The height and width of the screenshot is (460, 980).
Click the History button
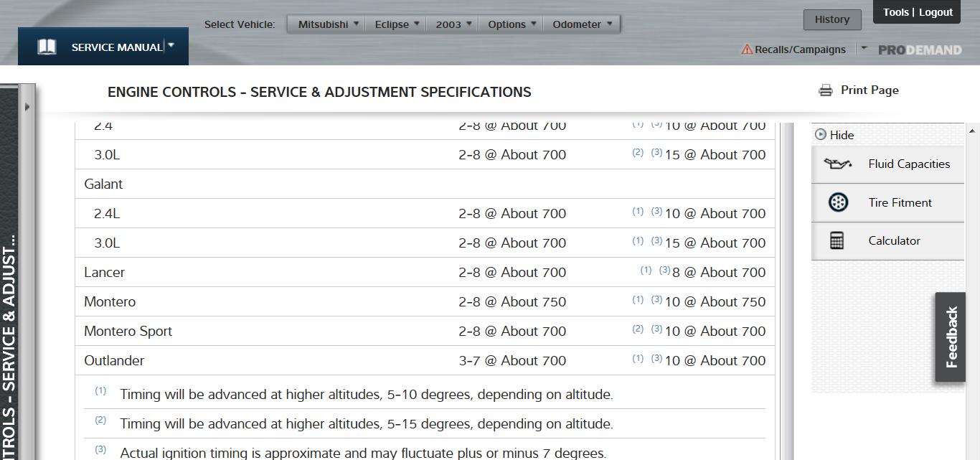pos(831,19)
